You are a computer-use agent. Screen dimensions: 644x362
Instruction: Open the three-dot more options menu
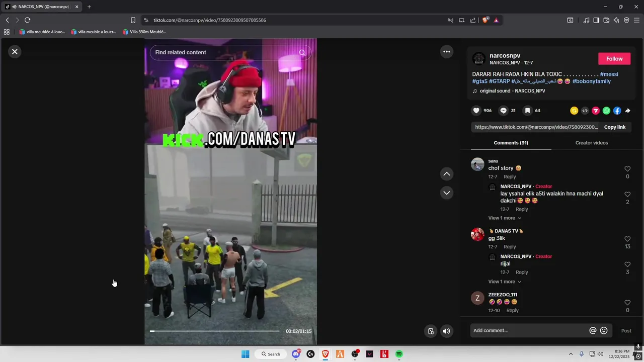pyautogui.click(x=446, y=51)
